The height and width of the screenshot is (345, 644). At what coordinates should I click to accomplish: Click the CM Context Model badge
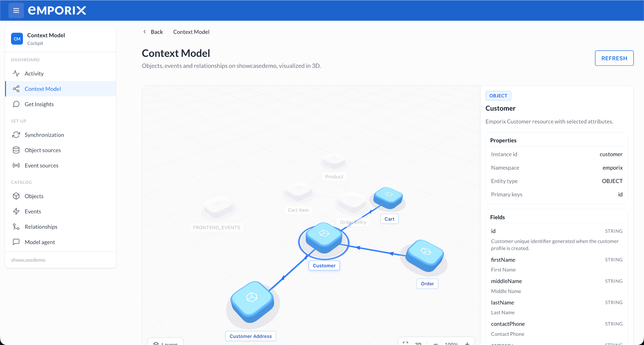[x=17, y=39]
